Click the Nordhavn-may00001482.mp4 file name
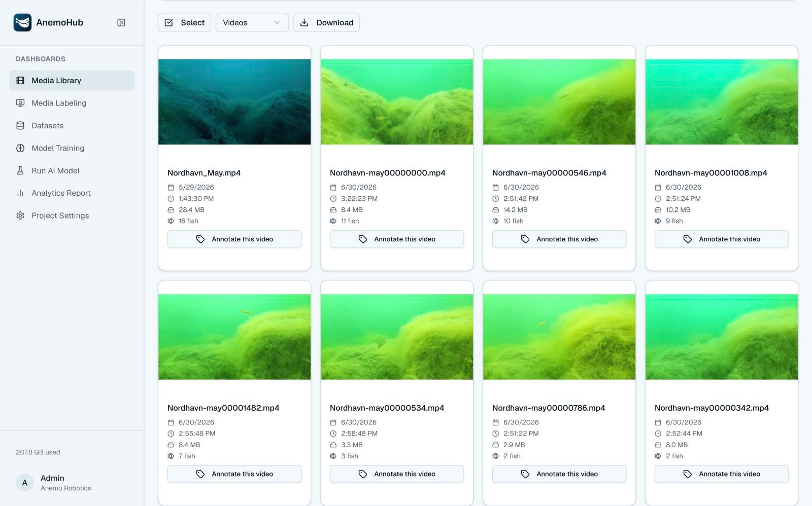Viewport: 812px width, 506px height. point(223,408)
